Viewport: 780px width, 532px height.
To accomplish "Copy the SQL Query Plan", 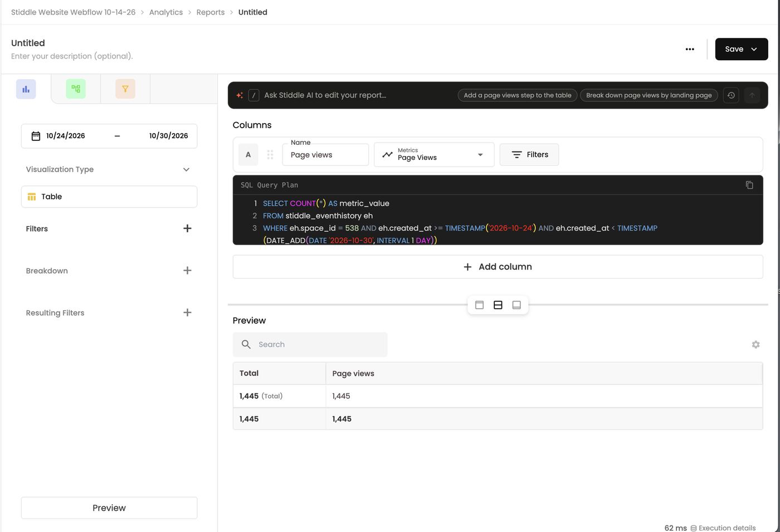I will point(749,185).
